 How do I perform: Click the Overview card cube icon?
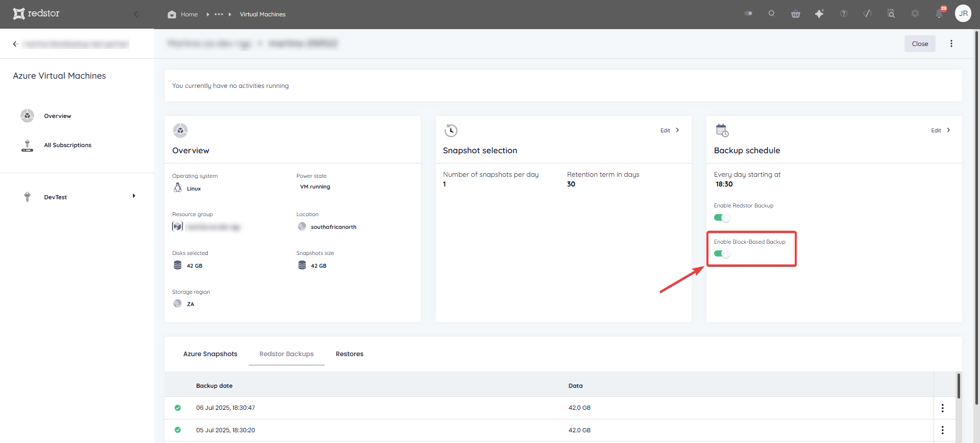[180, 130]
